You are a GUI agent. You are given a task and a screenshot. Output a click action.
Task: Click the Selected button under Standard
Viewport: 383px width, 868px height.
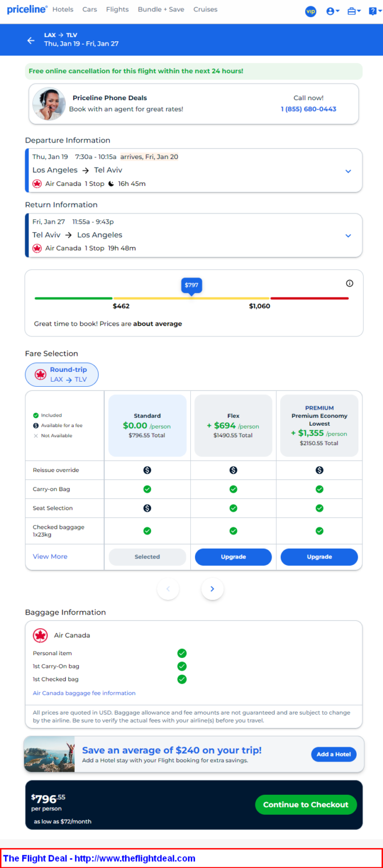pos(147,557)
